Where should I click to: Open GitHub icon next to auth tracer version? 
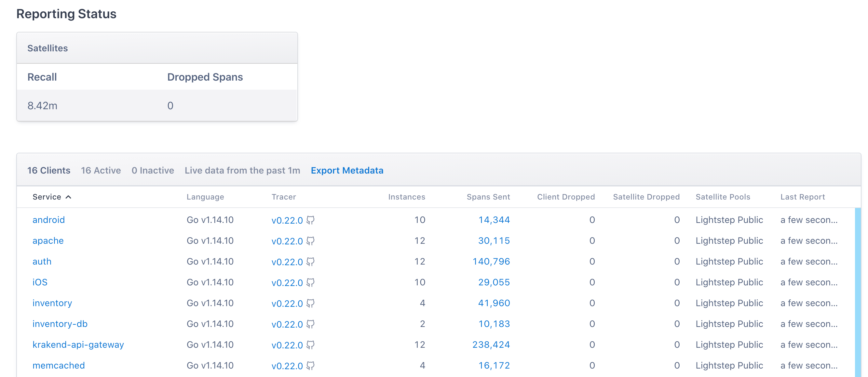(311, 262)
